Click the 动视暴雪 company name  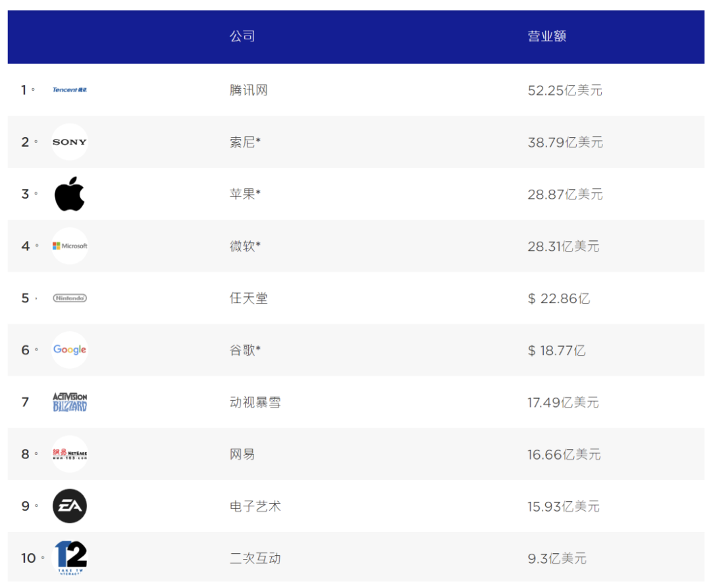(x=255, y=402)
